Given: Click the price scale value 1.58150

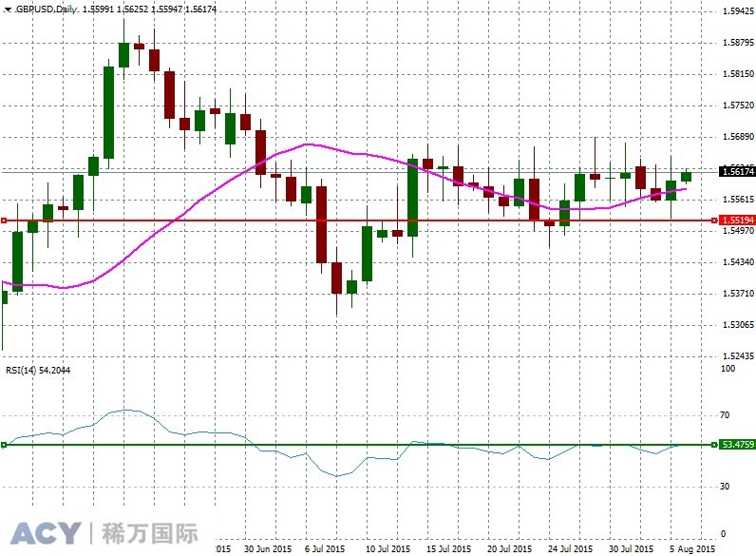Looking at the screenshot, I should [x=738, y=74].
